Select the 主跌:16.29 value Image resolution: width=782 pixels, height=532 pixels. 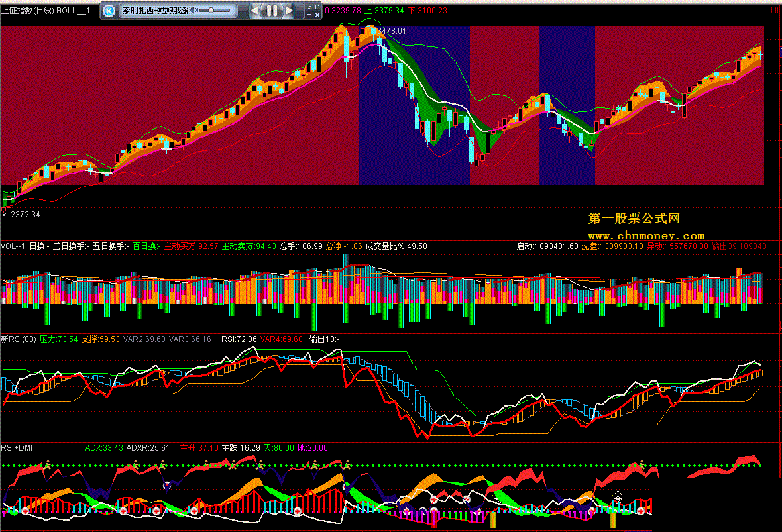coord(241,448)
